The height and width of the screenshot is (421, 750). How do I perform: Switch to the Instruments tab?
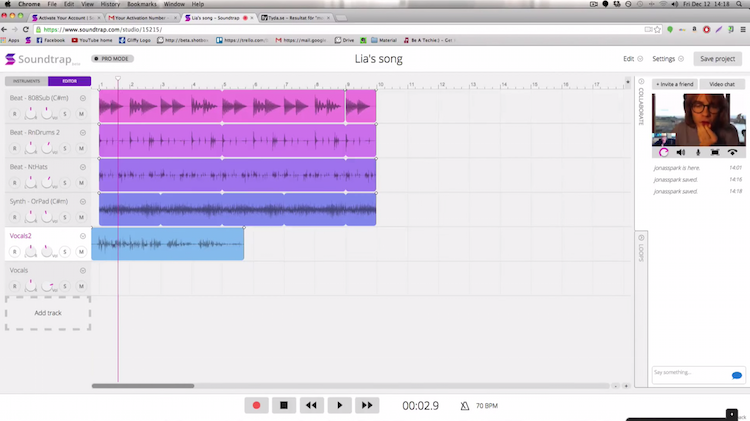tap(27, 81)
